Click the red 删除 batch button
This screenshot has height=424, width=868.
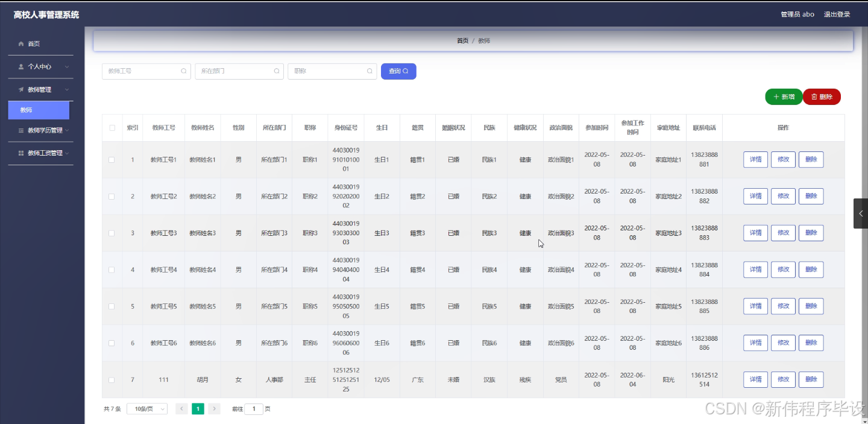[822, 97]
